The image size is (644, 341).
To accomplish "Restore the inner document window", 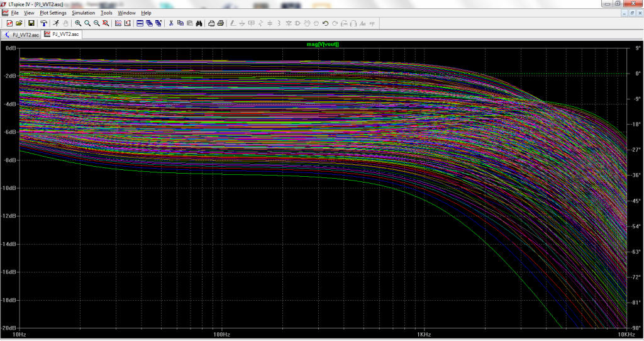I will (x=632, y=13).
